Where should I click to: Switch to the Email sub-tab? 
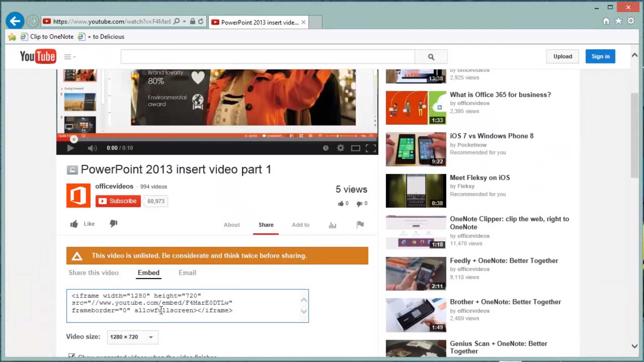coord(187,273)
